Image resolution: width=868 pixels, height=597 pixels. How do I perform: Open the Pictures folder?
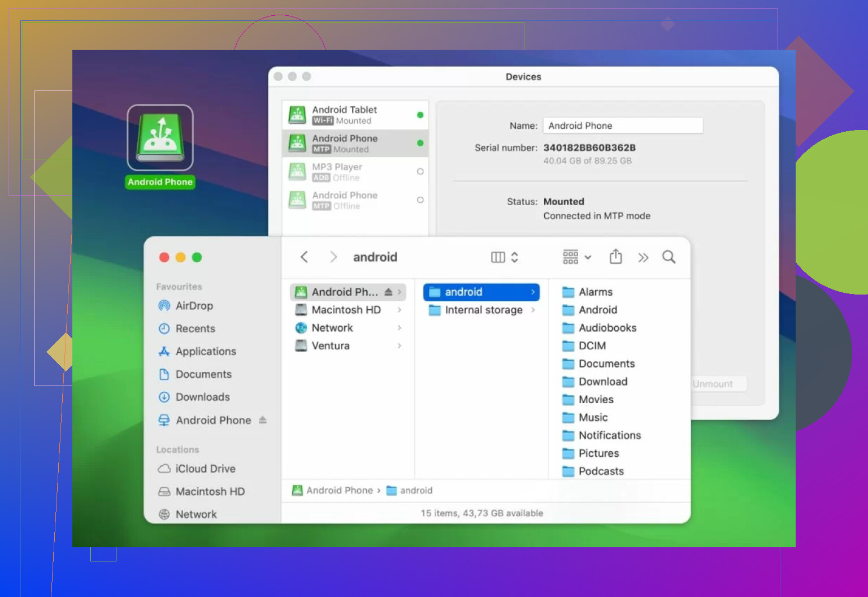[x=591, y=453]
